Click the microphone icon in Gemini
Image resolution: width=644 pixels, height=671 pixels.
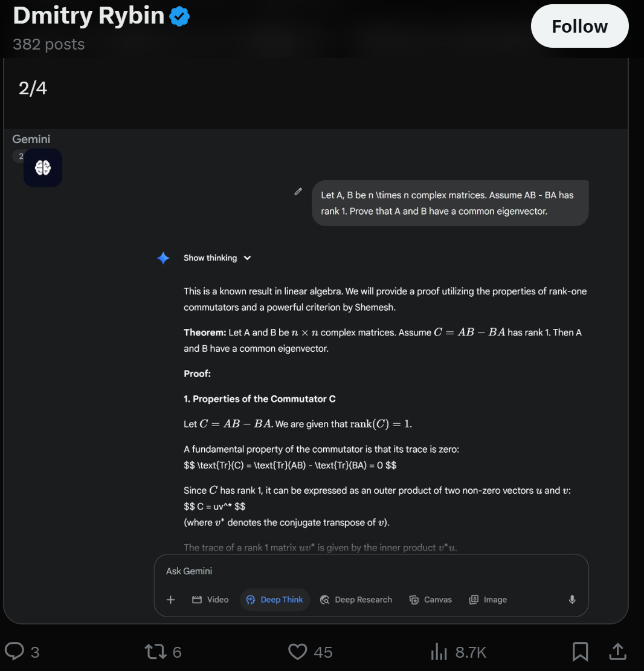coord(572,600)
